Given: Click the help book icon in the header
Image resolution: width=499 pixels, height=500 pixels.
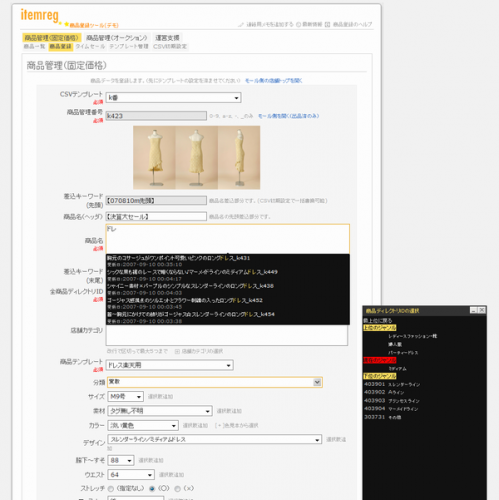Looking at the screenshot, I should pyautogui.click(x=327, y=25).
